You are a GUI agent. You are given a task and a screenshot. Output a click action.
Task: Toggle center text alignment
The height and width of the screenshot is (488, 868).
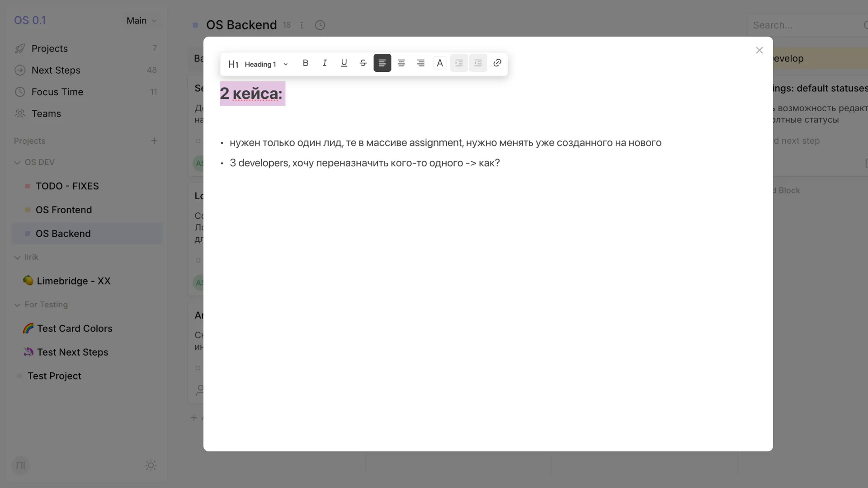401,63
